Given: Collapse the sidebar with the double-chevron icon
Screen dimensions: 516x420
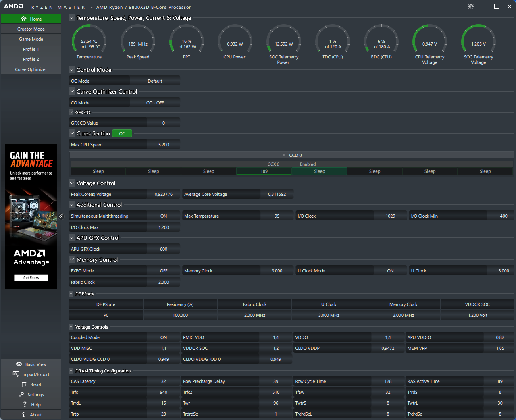Looking at the screenshot, I should [61, 216].
